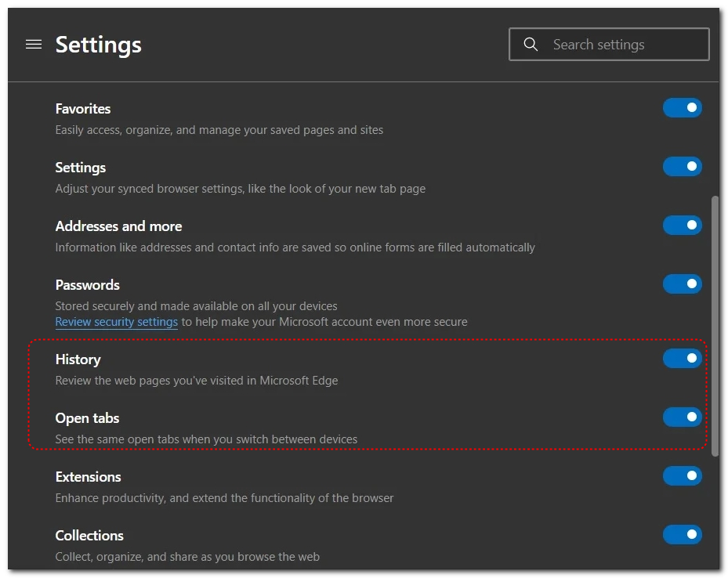This screenshot has width=728, height=578.
Task: Click the Settings page heading
Action: point(99,45)
